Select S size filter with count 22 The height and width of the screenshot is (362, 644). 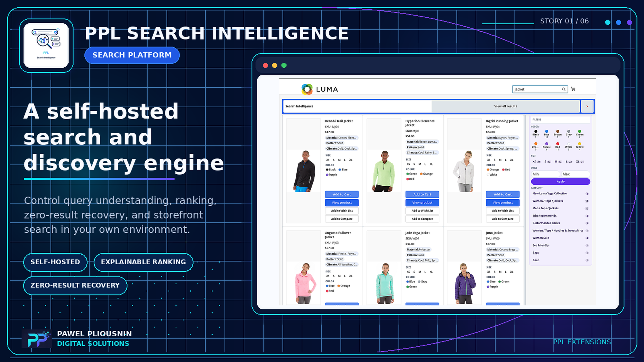click(547, 162)
